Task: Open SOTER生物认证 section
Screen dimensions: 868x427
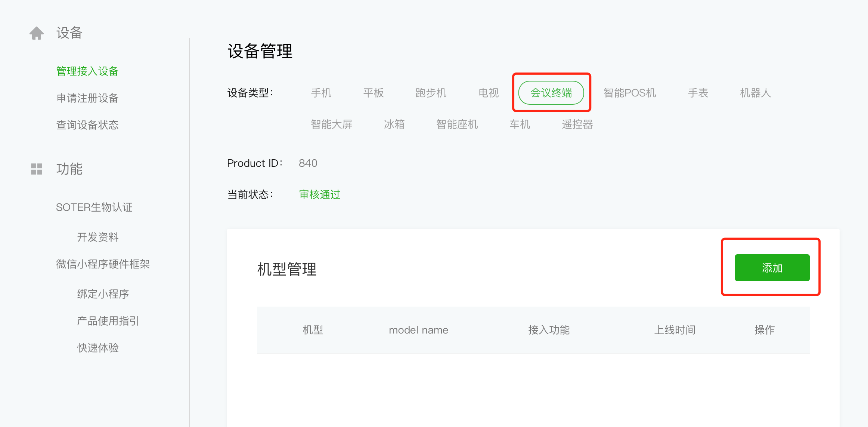Action: click(x=94, y=207)
